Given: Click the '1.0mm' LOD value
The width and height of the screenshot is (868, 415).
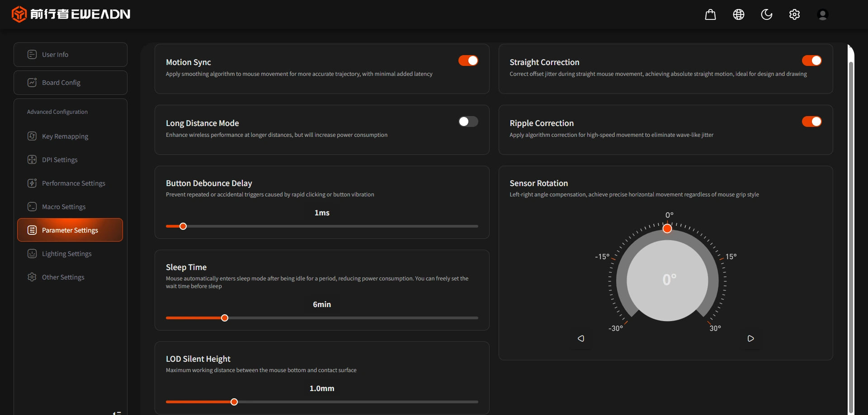Looking at the screenshot, I should tap(322, 388).
